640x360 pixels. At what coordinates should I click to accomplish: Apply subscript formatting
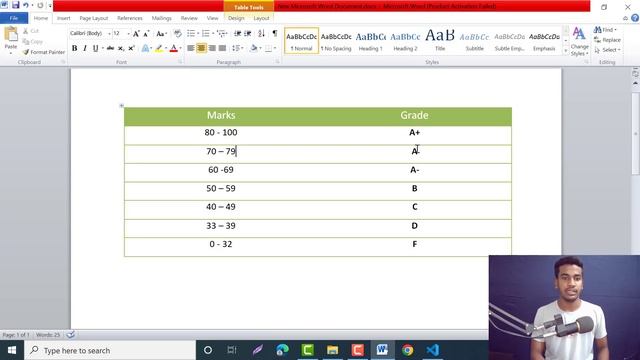121,48
